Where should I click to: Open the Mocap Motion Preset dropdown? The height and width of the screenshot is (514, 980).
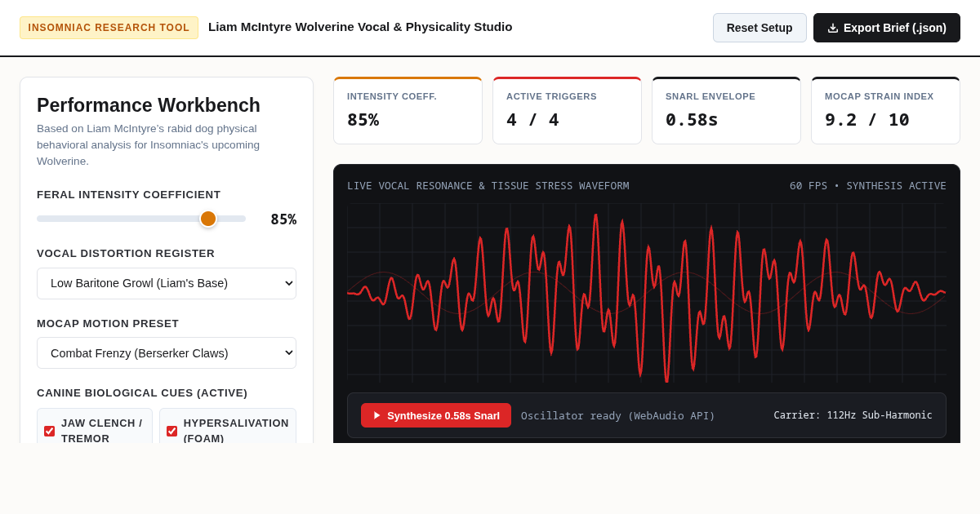point(167,353)
